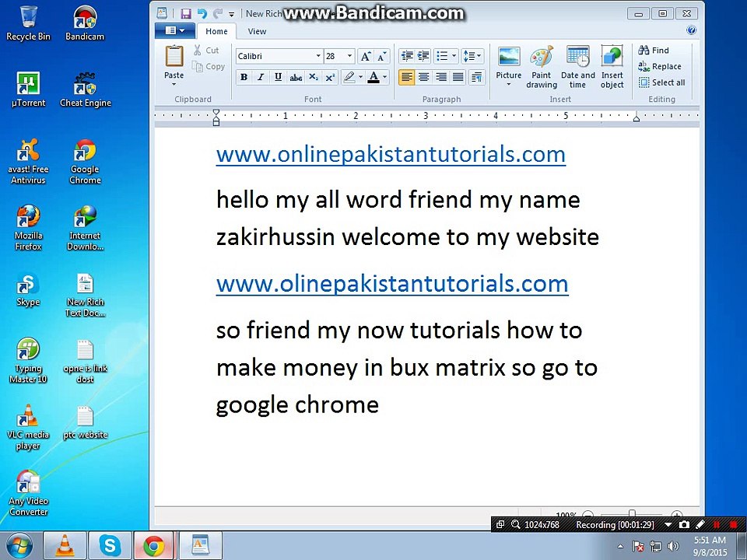Open Google Chrome from the taskbar
Viewport: 747px width, 560px height.
pos(154,546)
